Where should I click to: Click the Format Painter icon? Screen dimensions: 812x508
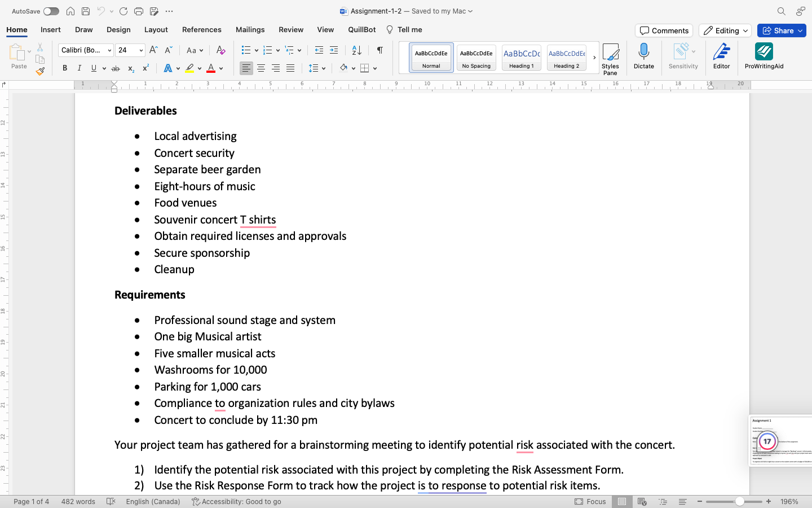(x=40, y=71)
